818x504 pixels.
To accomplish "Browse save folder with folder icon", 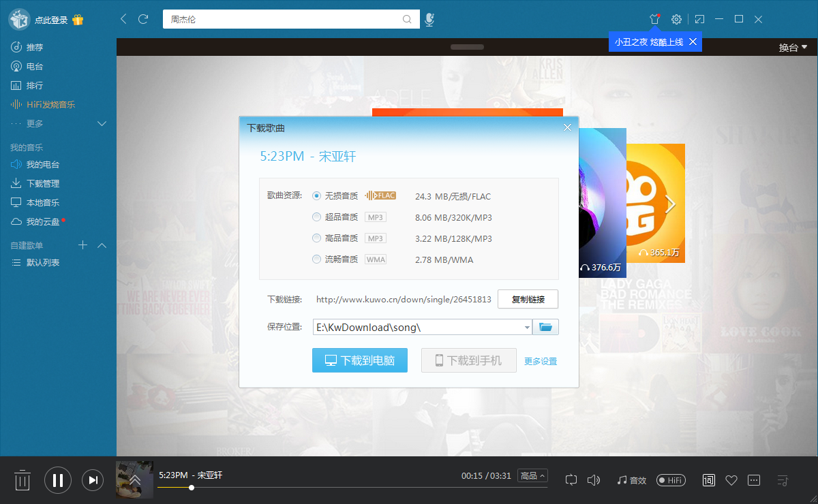I will click(545, 328).
